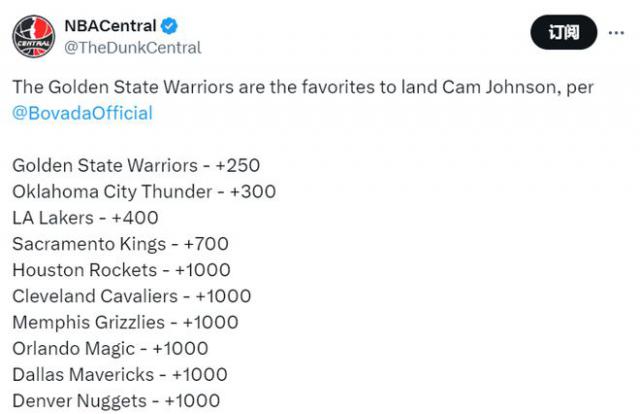Viewport: 640px width, 414px height.
Task: Select the Sacramento Kings +700 line
Action: click(x=122, y=243)
